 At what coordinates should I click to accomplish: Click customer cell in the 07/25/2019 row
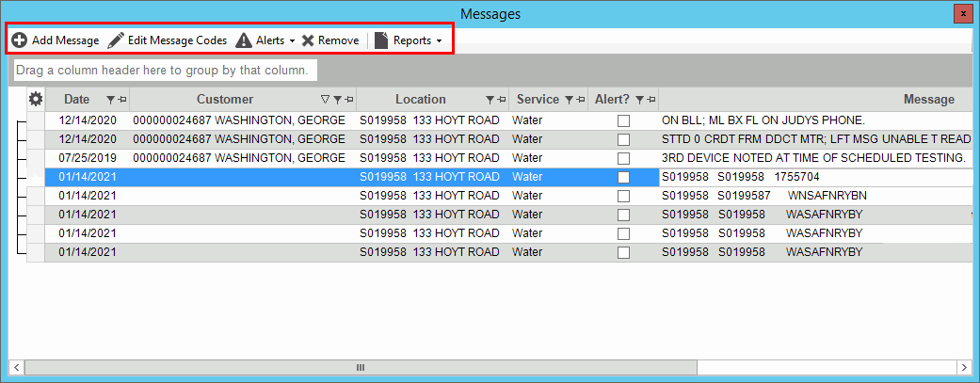pyautogui.click(x=243, y=158)
